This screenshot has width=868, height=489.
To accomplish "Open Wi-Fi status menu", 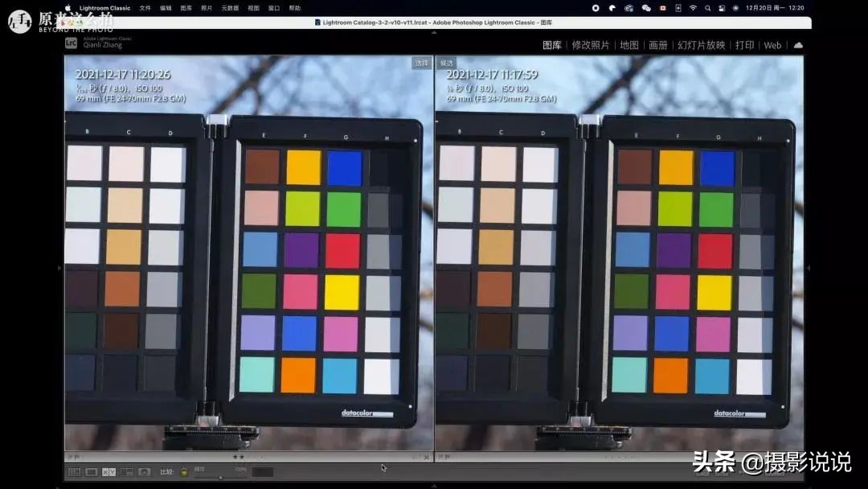I will pos(693,8).
